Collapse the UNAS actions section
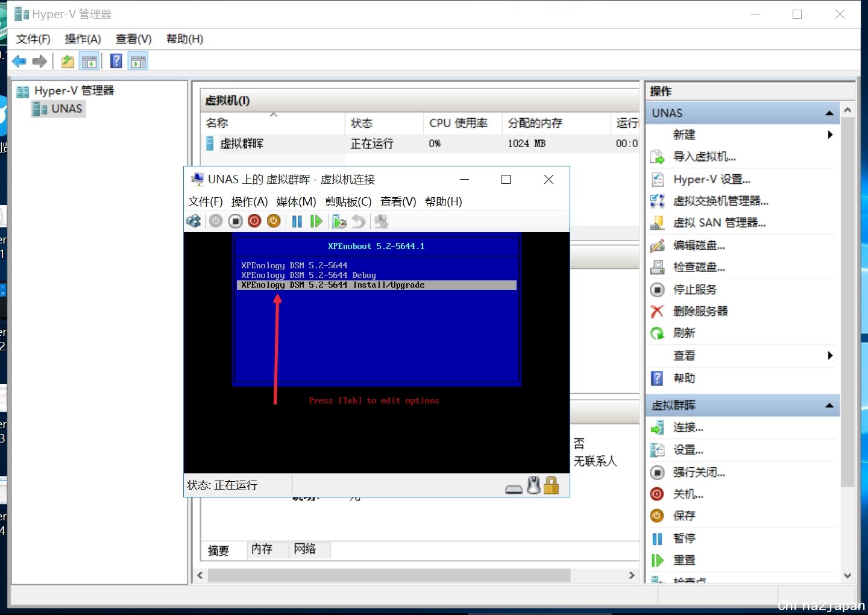Screen dimensions: 868x615 (x=829, y=113)
